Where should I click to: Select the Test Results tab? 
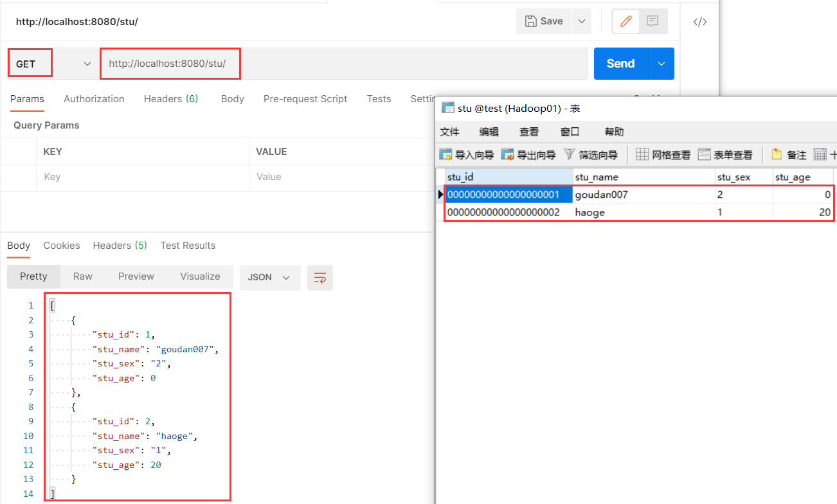tap(188, 246)
